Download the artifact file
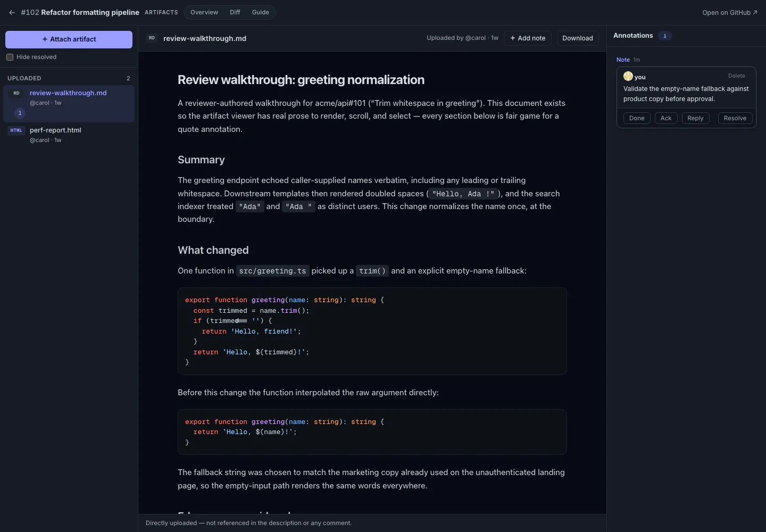766x532 pixels. click(578, 38)
